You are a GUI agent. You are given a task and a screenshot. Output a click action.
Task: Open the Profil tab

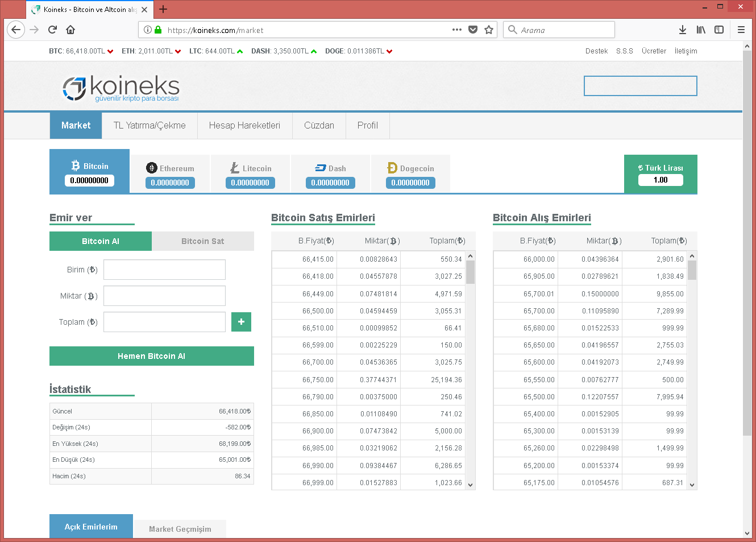(367, 126)
